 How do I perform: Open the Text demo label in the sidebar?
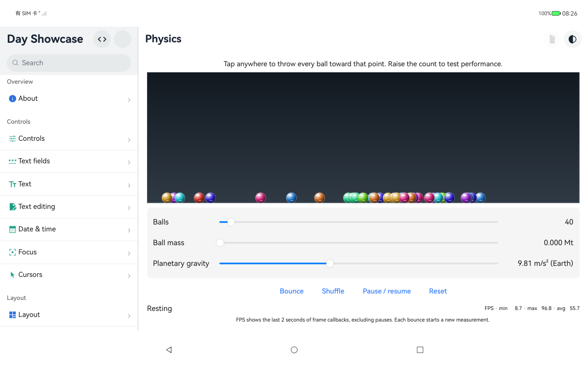point(25,184)
